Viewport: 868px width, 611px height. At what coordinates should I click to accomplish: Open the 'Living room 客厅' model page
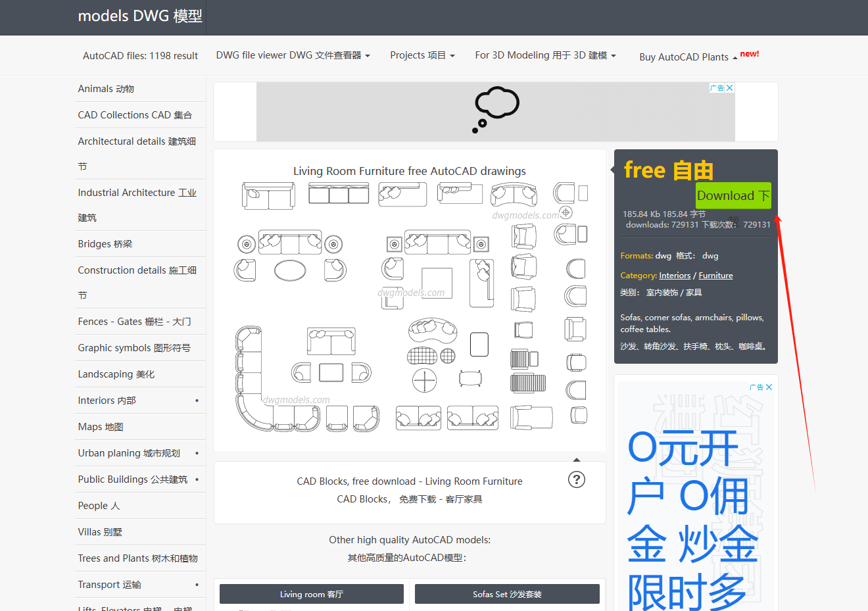pos(311,593)
